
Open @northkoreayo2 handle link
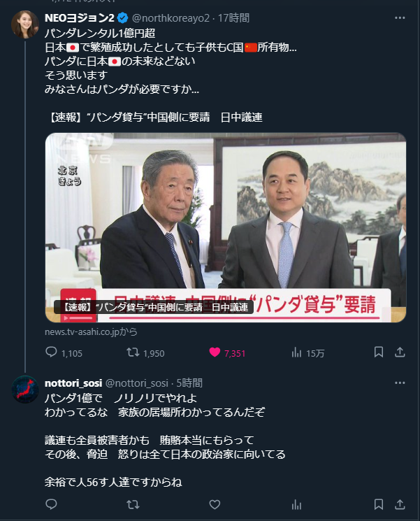[171, 18]
